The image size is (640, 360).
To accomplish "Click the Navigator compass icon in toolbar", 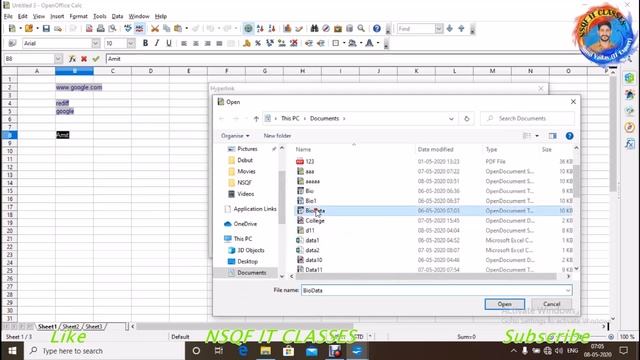I will click(x=326, y=29).
